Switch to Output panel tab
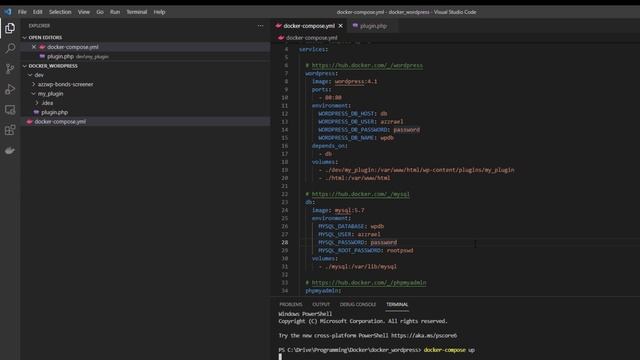640x360 pixels. (321, 304)
